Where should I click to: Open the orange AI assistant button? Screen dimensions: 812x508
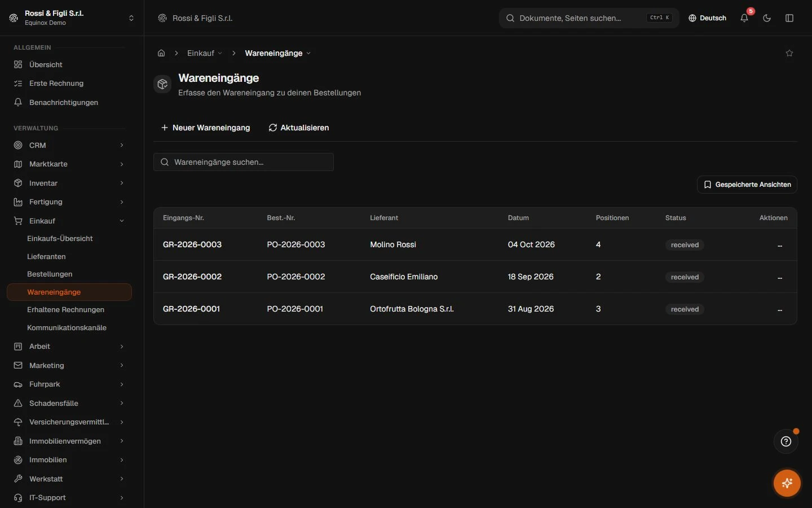(x=787, y=483)
